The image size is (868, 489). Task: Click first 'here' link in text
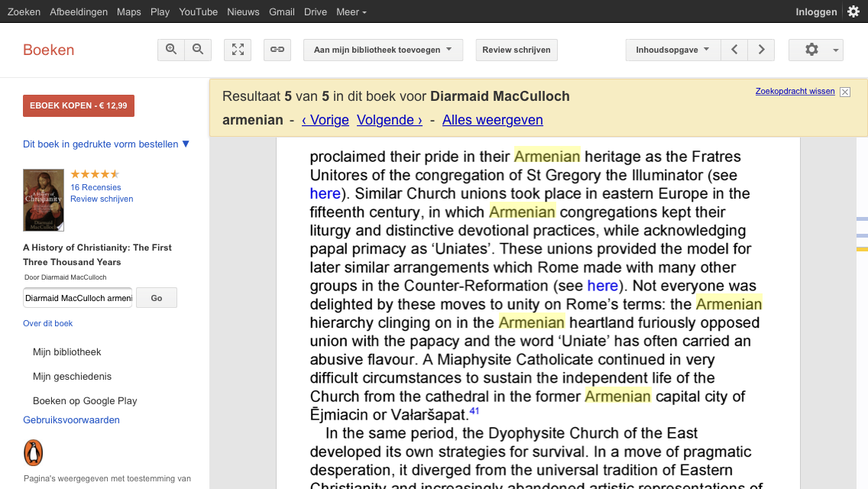pyautogui.click(x=325, y=193)
